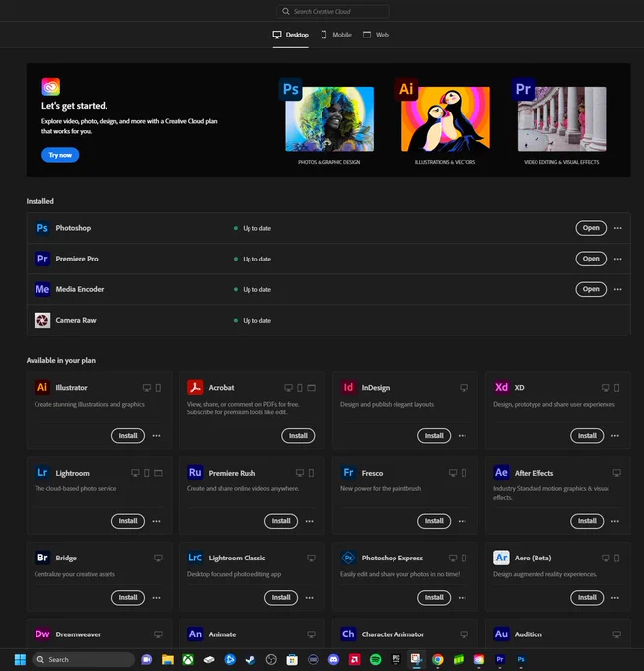Click the Photoshop icon in Installed list

pyautogui.click(x=42, y=228)
